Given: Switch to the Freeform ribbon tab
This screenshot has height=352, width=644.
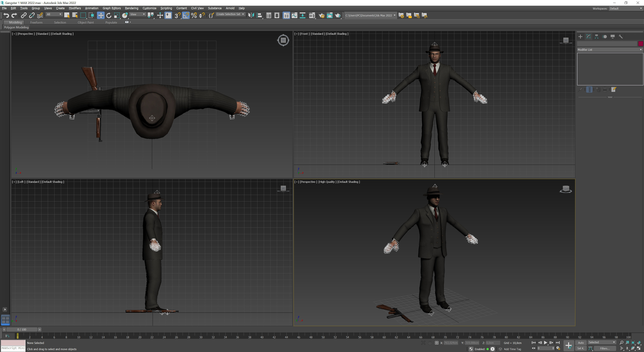Looking at the screenshot, I should 36,22.
